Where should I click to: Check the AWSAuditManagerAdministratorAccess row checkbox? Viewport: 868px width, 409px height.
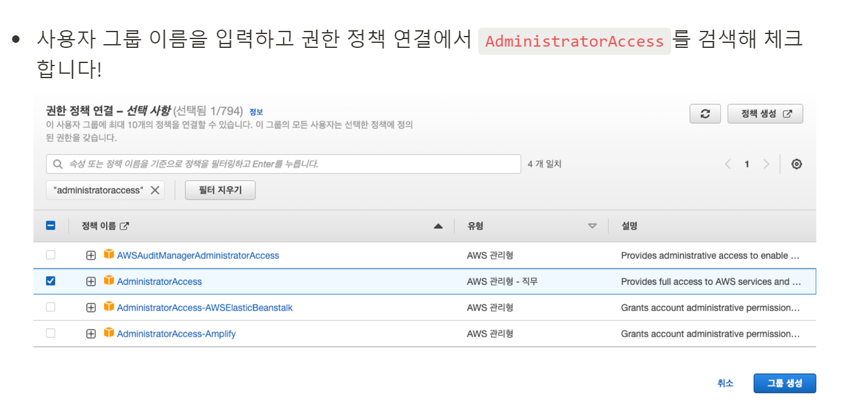tap(50, 255)
